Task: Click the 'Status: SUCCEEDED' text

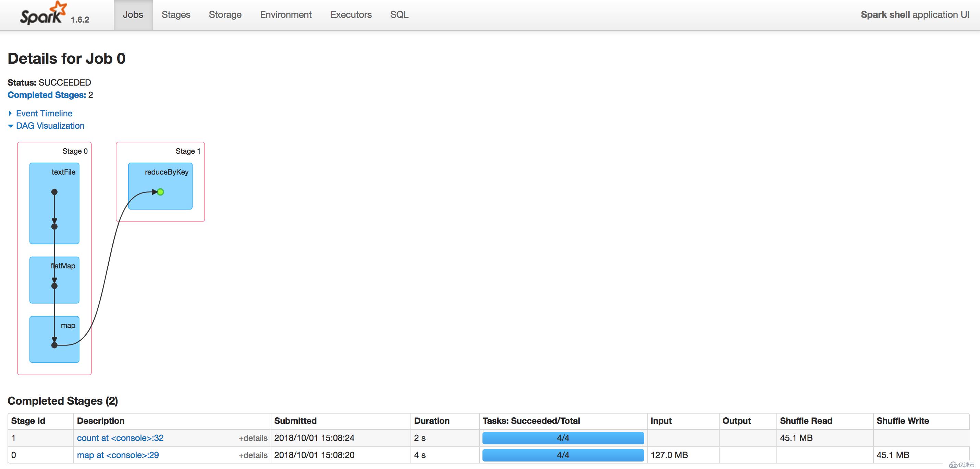Action: [x=49, y=83]
